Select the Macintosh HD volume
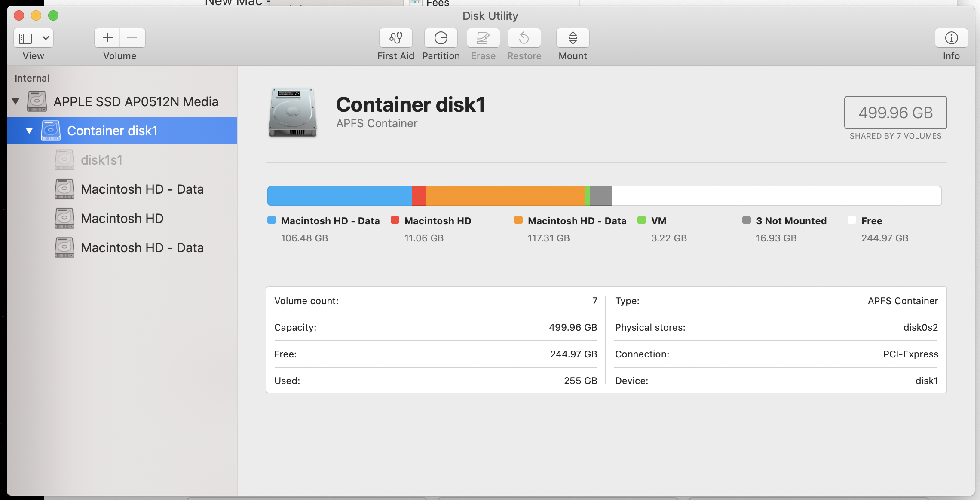 tap(122, 218)
